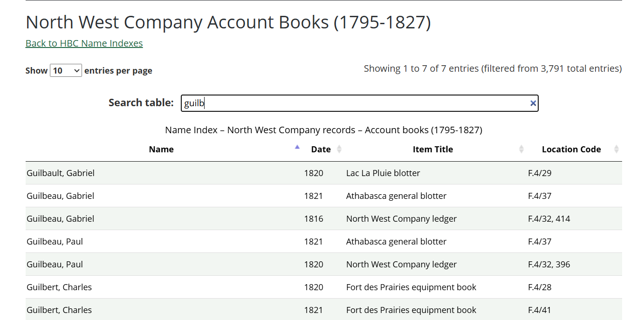Click the sort arrows beside Date
Screen dimensions: 644x320
tap(339, 149)
